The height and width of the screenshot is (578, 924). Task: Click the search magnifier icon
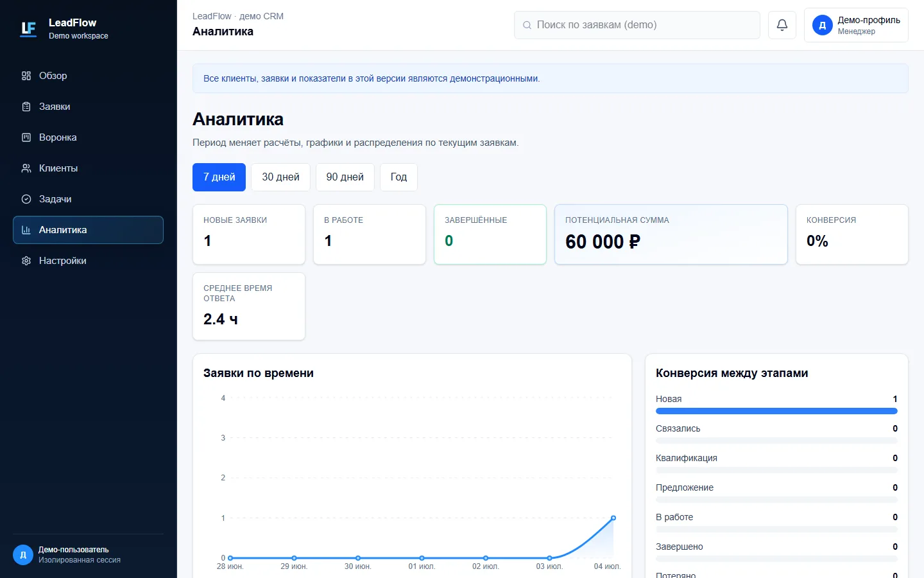pos(527,25)
